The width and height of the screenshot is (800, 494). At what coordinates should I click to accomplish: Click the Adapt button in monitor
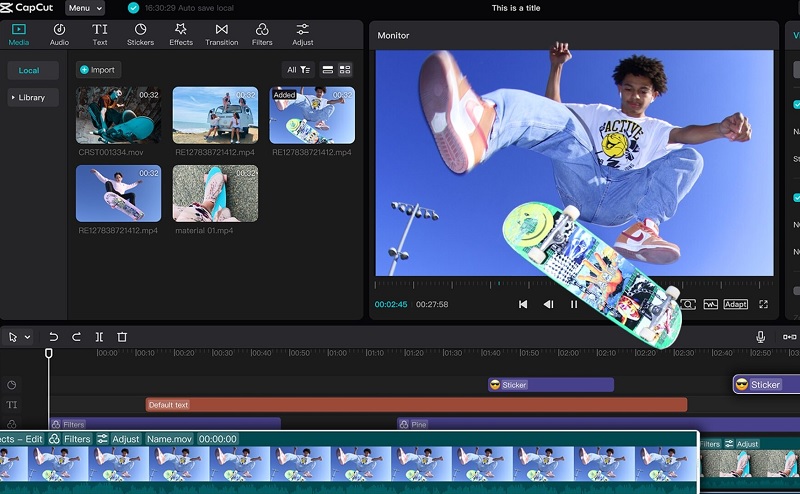point(735,304)
